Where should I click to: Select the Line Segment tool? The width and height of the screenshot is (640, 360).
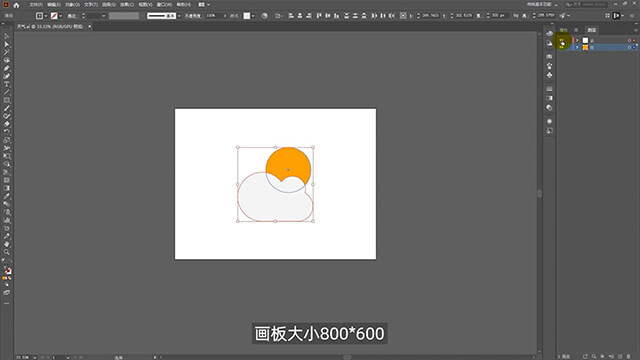pos(7,92)
